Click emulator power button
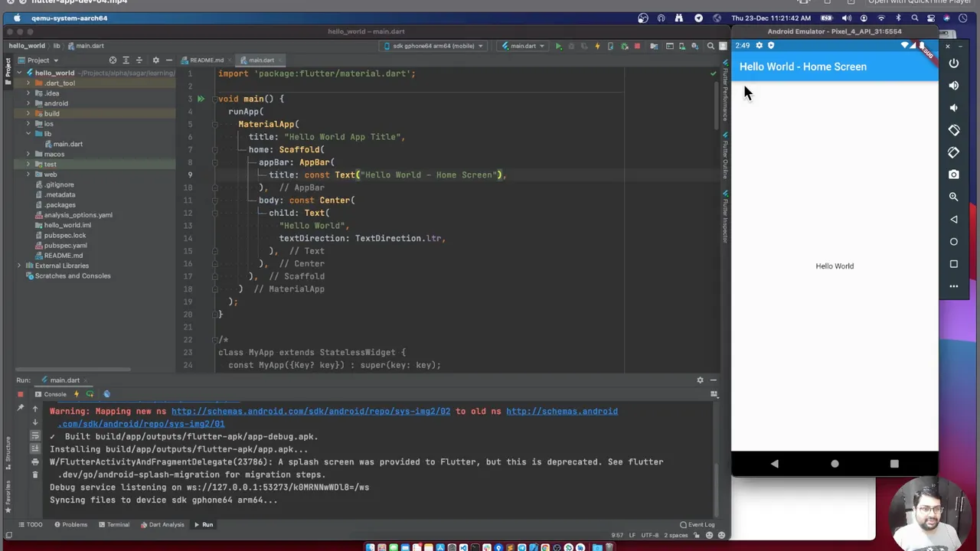Screen dimensions: 980x551 point(954,64)
